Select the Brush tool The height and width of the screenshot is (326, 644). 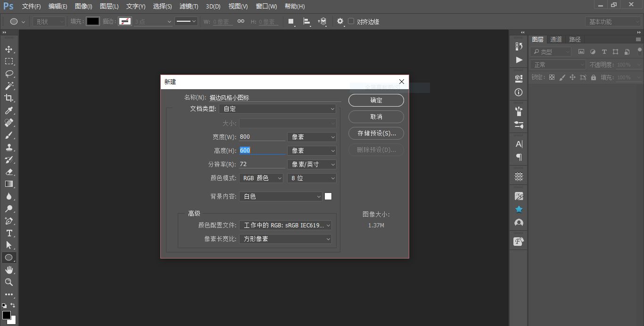(x=9, y=135)
